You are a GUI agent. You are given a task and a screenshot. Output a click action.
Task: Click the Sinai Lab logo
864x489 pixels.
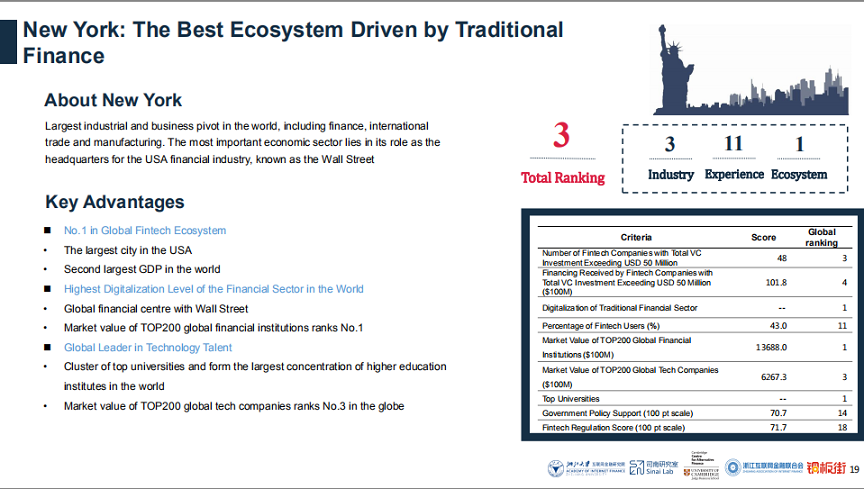pos(654,467)
